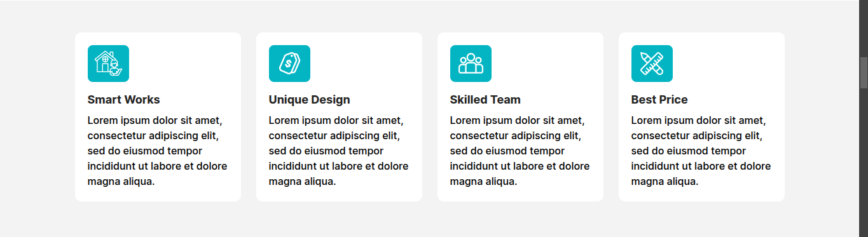Click the smart home icon
Viewport: 868px width, 237px height.
click(108, 64)
